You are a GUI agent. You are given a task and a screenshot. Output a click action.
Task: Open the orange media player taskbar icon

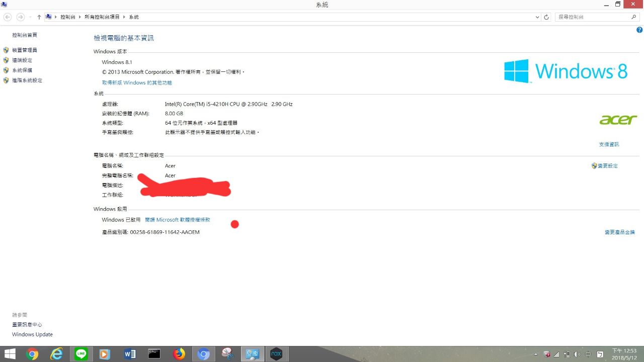(105, 354)
